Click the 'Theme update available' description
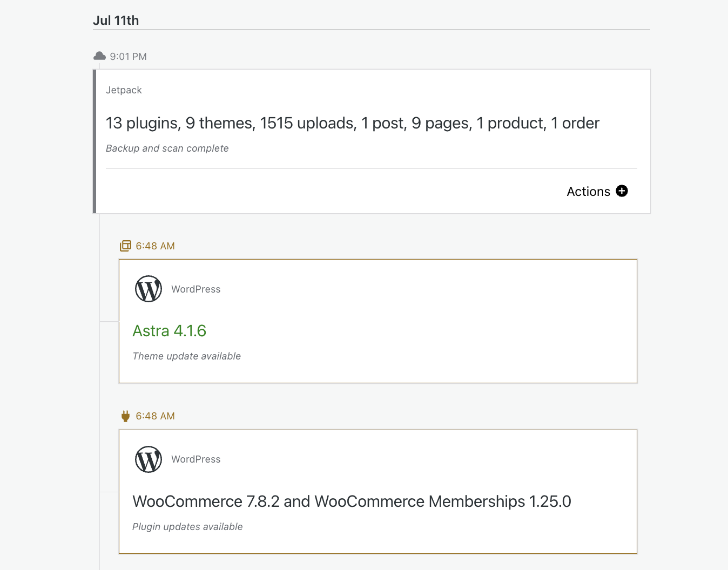Image resolution: width=728 pixels, height=570 pixels. [x=186, y=356]
